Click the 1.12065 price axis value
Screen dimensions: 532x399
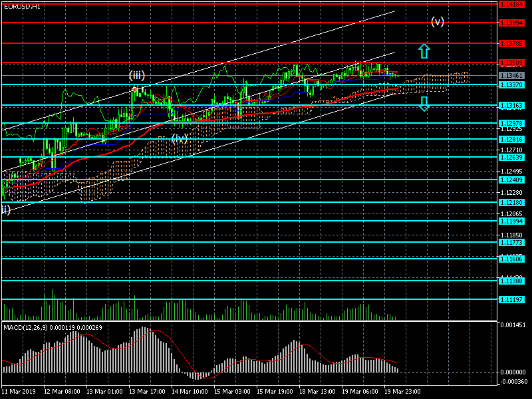click(x=511, y=213)
